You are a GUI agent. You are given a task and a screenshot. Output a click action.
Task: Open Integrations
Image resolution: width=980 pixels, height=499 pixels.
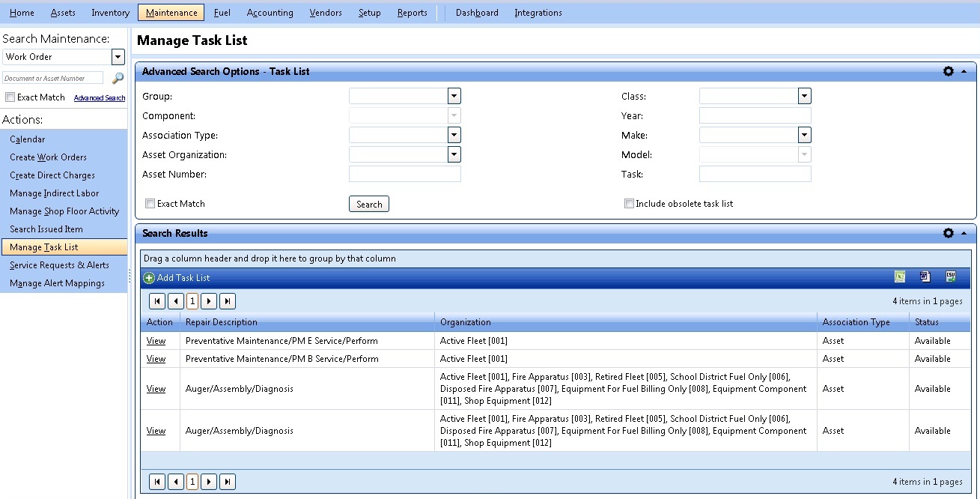tap(538, 13)
